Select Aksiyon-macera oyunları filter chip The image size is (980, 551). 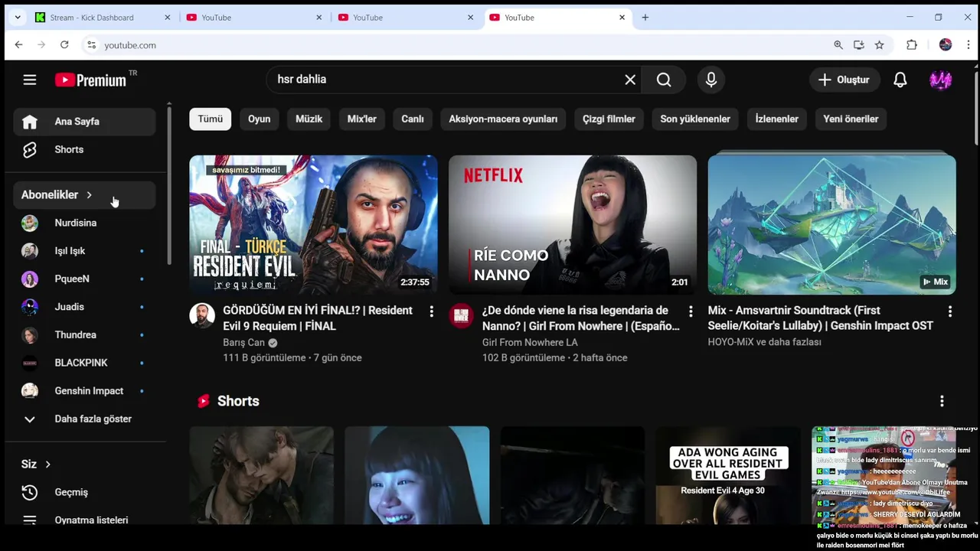503,119
